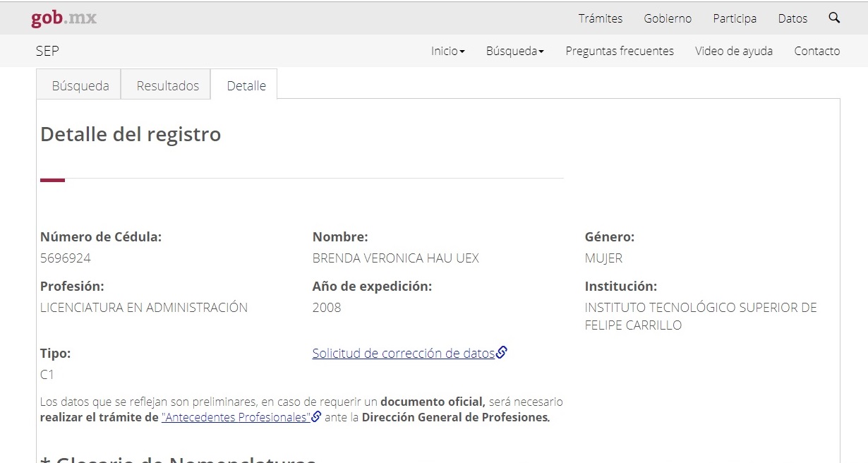
Task: Open Solicitud de corrección de datos link text
Action: point(403,354)
